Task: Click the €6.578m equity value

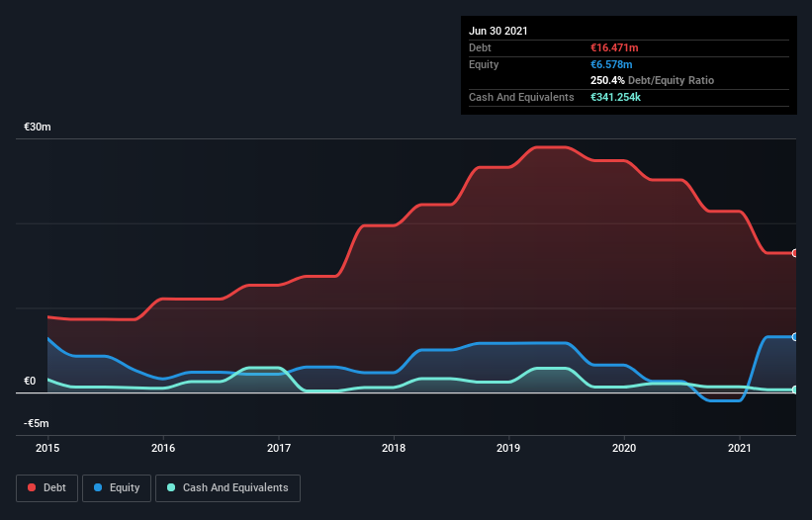Action: [611, 64]
